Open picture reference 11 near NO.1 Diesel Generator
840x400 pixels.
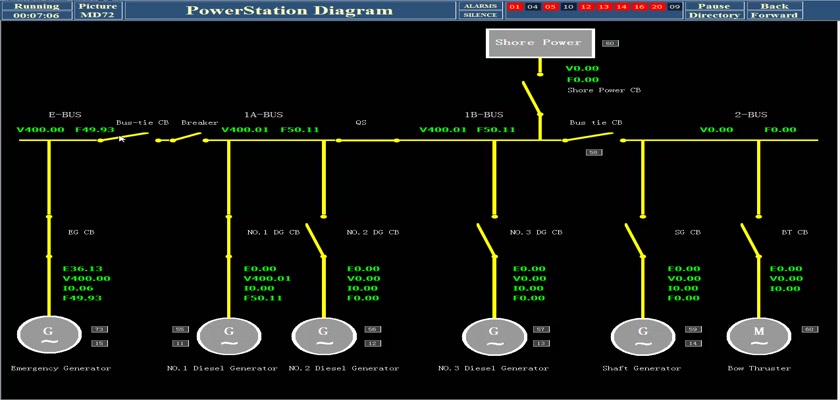tap(180, 343)
